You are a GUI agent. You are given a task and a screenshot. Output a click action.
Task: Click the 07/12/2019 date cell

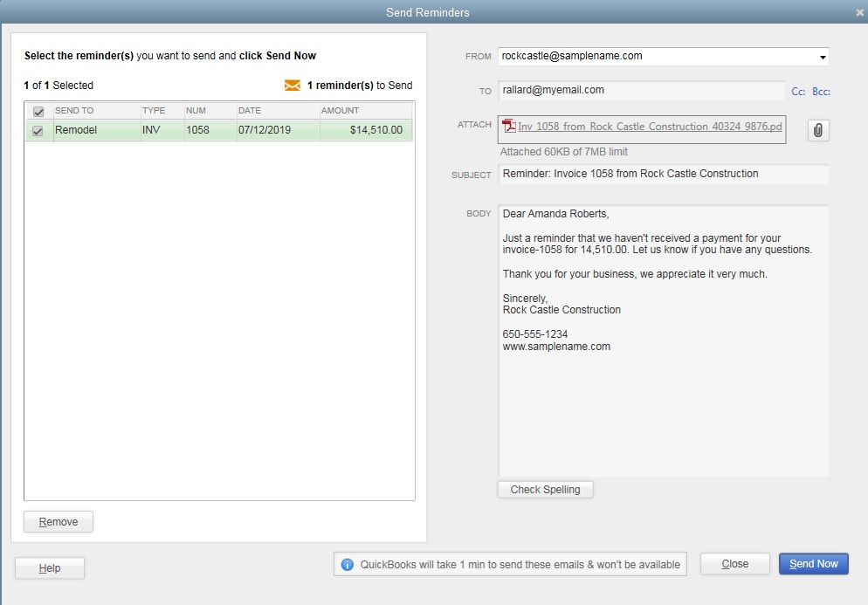(x=278, y=130)
